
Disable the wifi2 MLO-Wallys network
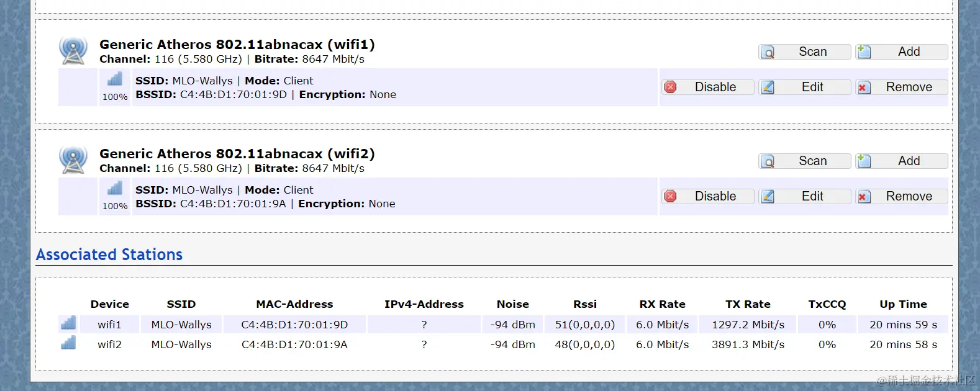point(707,197)
